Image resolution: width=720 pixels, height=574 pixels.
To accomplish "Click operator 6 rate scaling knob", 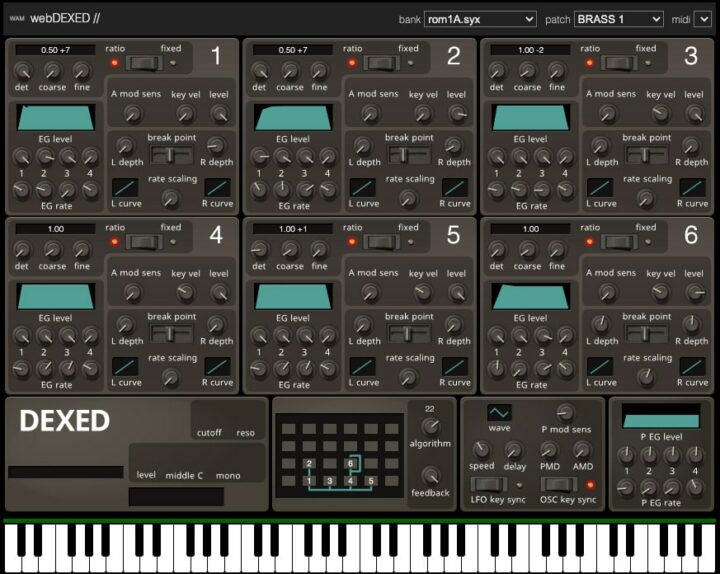I will (645, 377).
